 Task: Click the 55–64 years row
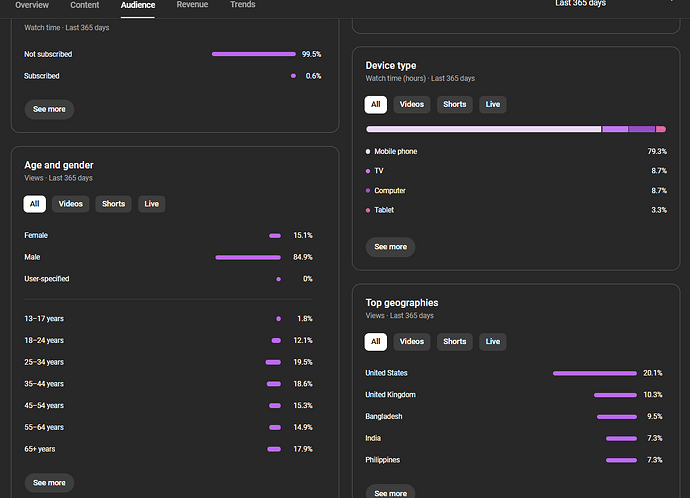(x=168, y=427)
